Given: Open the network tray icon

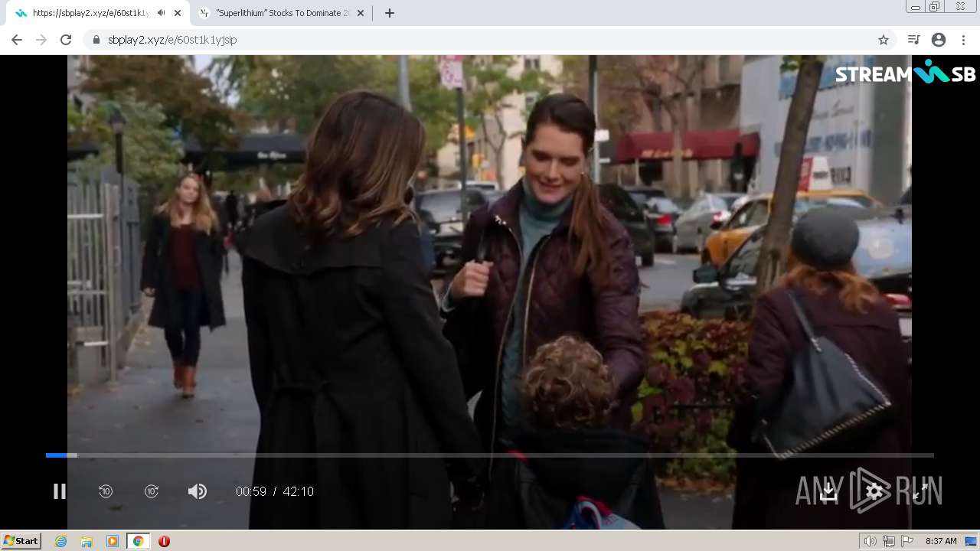Looking at the screenshot, I should [x=889, y=541].
